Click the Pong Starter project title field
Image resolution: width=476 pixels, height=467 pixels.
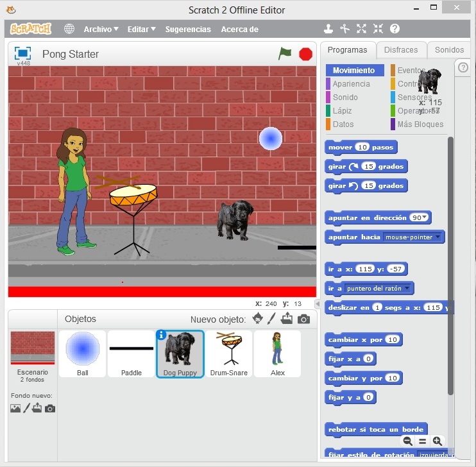point(71,54)
